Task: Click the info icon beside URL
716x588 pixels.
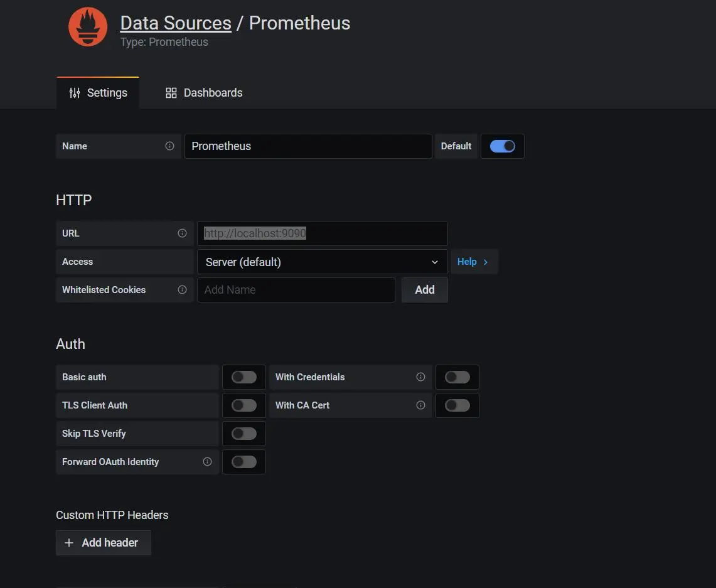Action: [182, 233]
